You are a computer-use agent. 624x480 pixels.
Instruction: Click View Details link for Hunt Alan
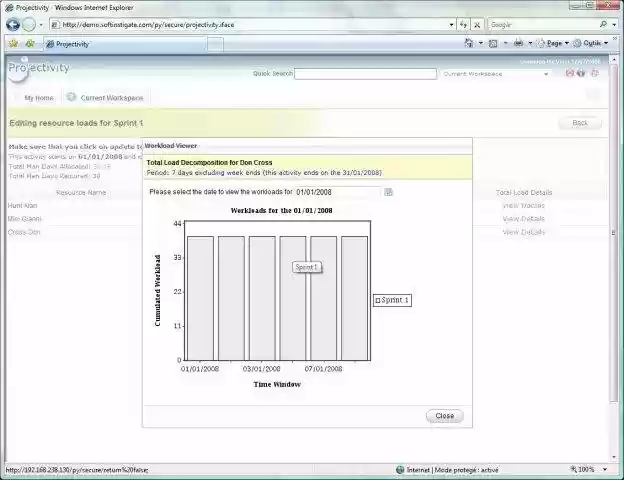[x=523, y=205]
